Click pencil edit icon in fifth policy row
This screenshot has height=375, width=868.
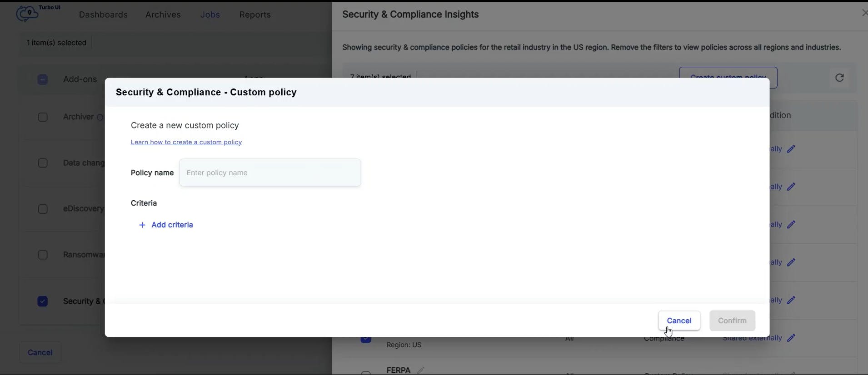pos(791,300)
